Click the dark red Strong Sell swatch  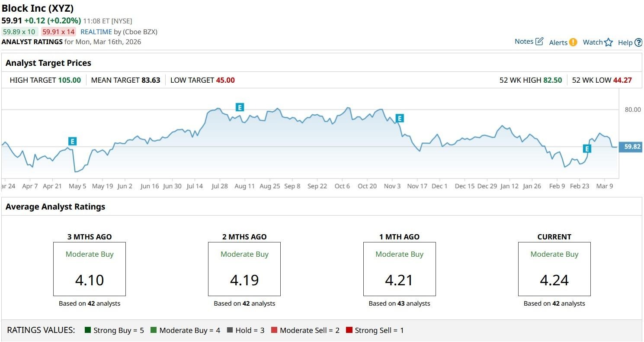[349, 330]
